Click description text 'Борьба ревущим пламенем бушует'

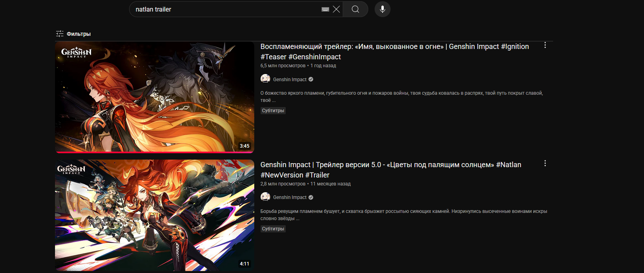tap(404, 215)
